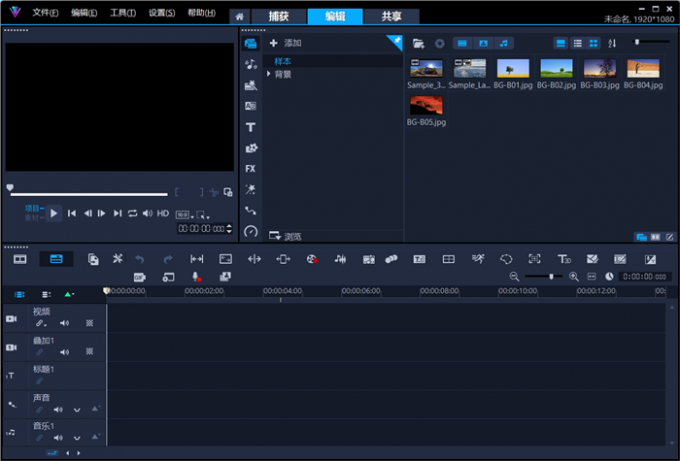This screenshot has height=461, width=680.
Task: Open the Transition library AB icon
Action: click(x=250, y=106)
